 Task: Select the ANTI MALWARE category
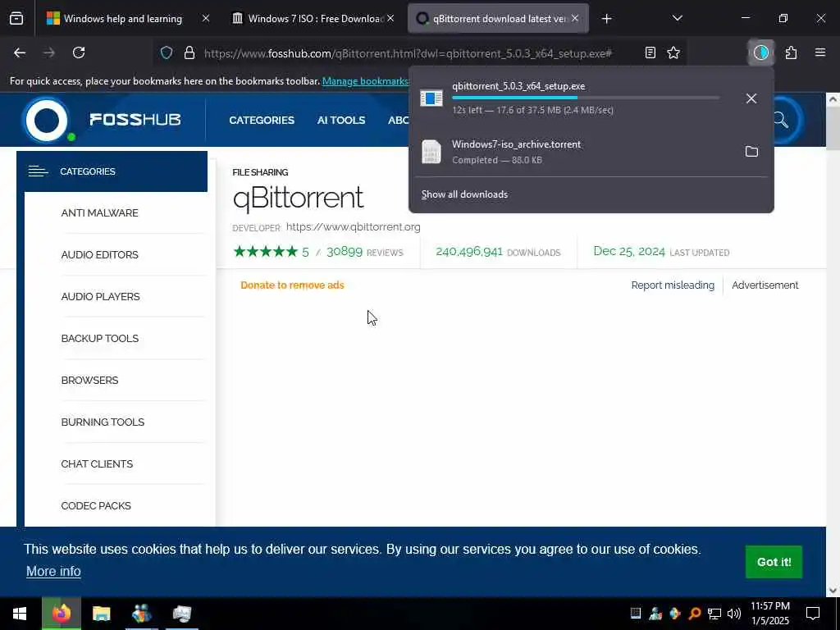coord(99,212)
